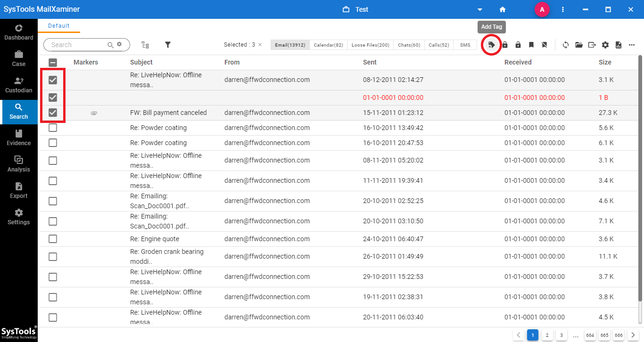Image resolution: width=644 pixels, height=342 pixels.
Task: Click the vertical three-dot menu in title bar
Action: coord(563,9)
